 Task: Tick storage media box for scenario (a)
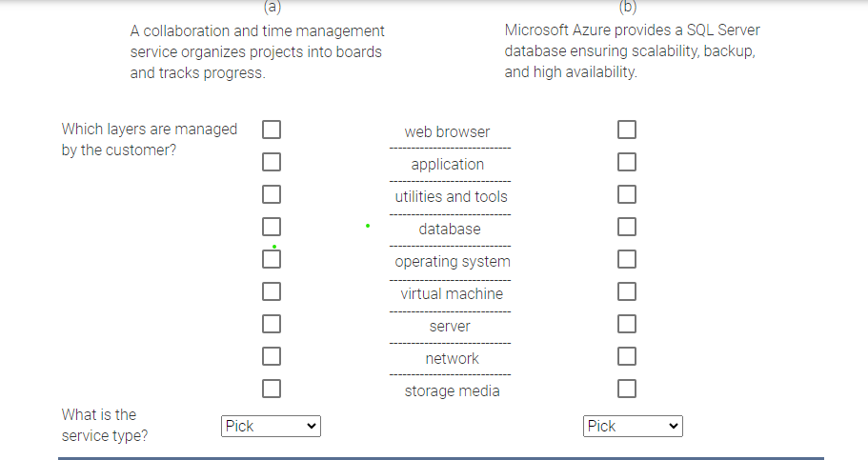click(272, 389)
